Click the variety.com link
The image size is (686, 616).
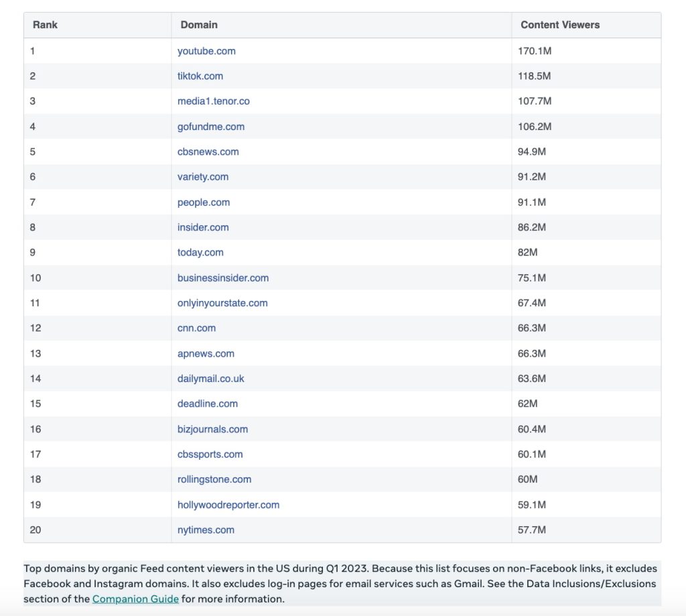point(202,177)
